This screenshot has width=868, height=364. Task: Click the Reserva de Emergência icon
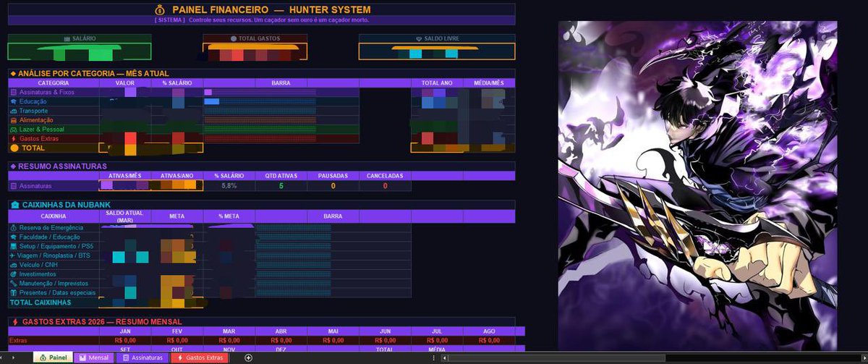(x=13, y=228)
